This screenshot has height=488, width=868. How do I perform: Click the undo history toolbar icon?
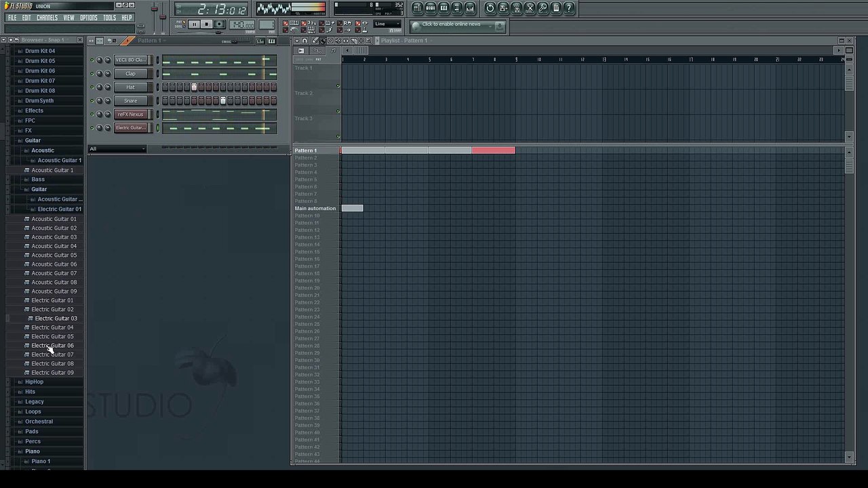[x=490, y=8]
